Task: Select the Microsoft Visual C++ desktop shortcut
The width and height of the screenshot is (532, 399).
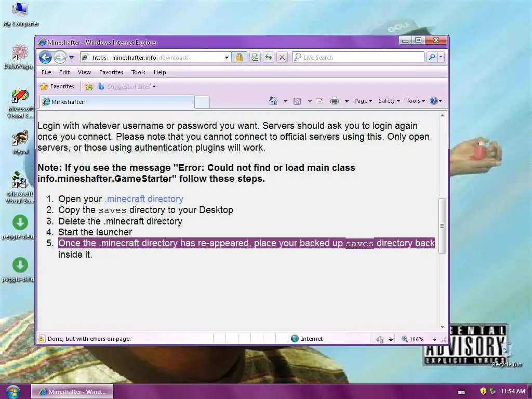Action: 20,103
